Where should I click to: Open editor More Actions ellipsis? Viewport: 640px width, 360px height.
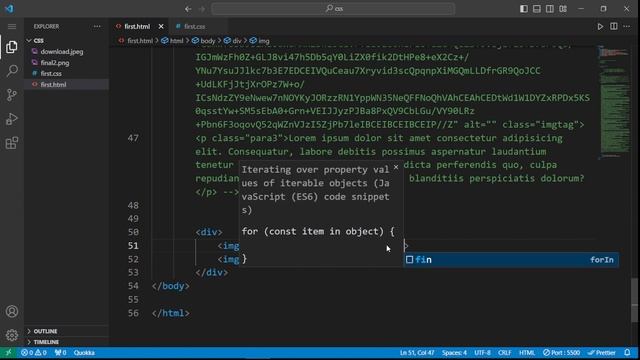tap(627, 27)
